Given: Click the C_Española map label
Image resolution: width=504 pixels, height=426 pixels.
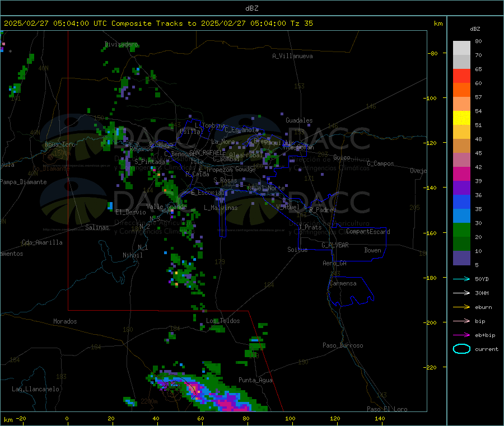Looking at the screenshot, I should click(x=241, y=130).
